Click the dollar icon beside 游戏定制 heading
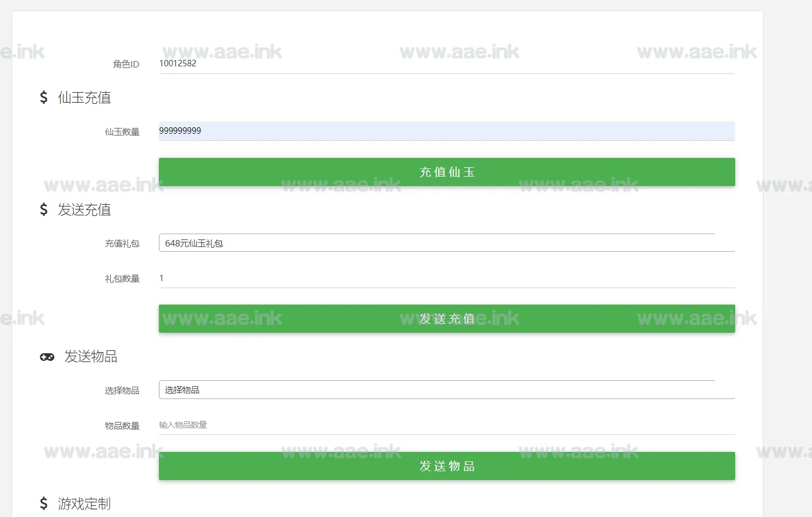The image size is (812, 517). coord(44,504)
